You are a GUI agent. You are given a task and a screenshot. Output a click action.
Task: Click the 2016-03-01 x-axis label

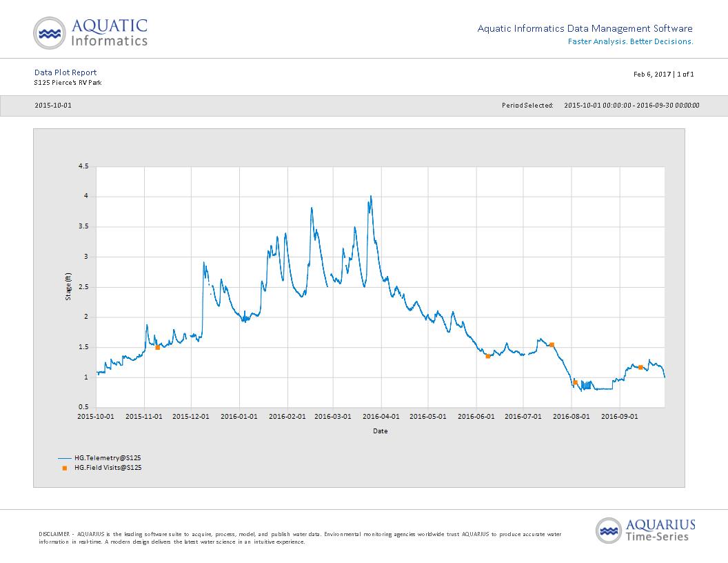333,417
